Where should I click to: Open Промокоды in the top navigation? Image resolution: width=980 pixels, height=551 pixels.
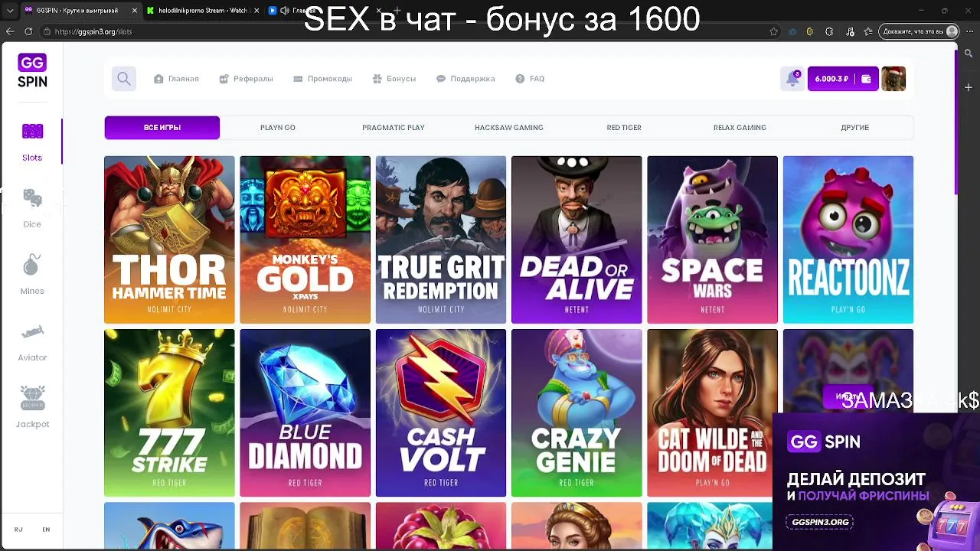322,79
